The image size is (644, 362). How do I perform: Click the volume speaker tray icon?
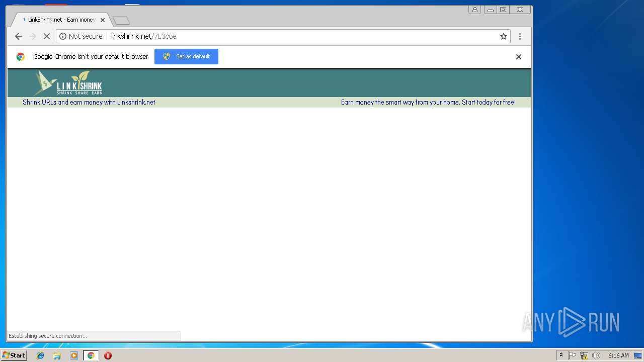point(596,355)
